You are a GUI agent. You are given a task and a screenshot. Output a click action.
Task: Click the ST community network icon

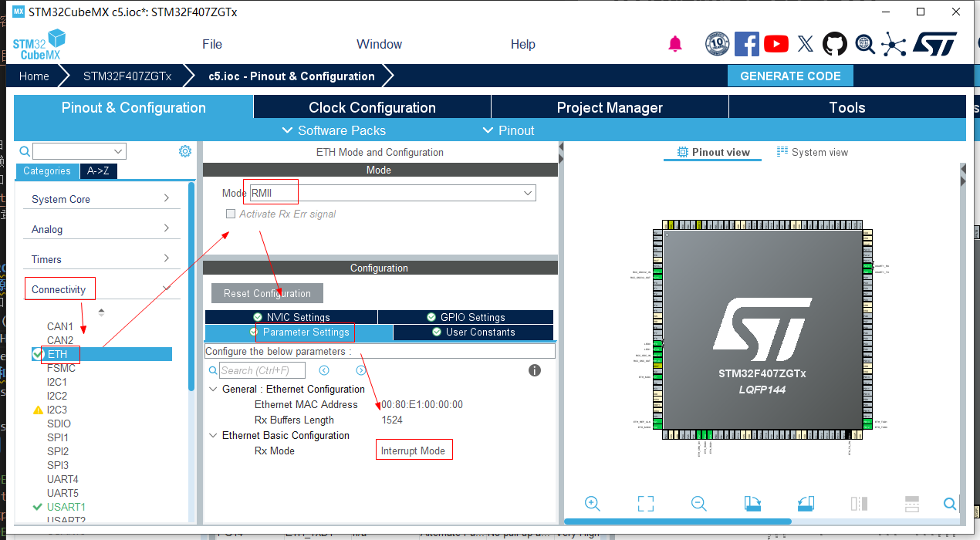click(x=894, y=44)
